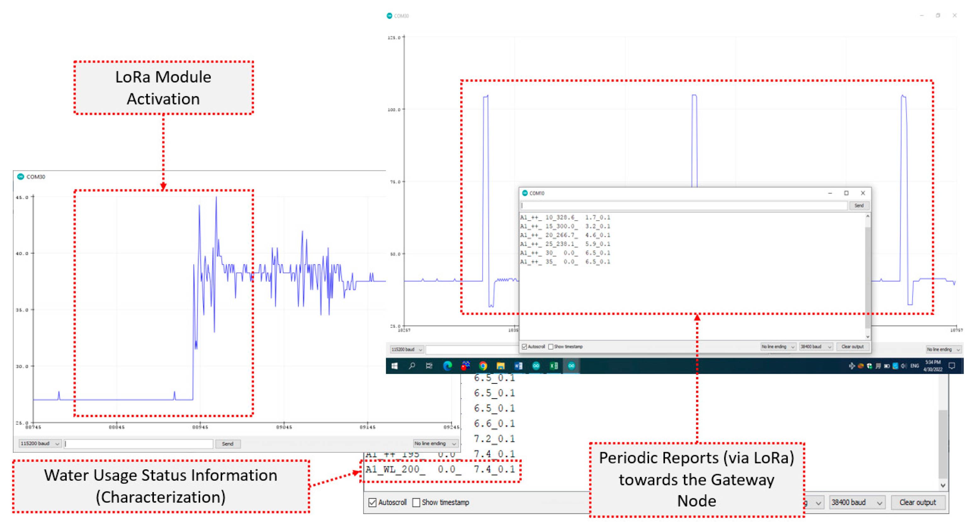Select the line 'A1_WL_200_ 0.0_ 7.4_0.1'
The height and width of the screenshot is (527, 980).
440,469
